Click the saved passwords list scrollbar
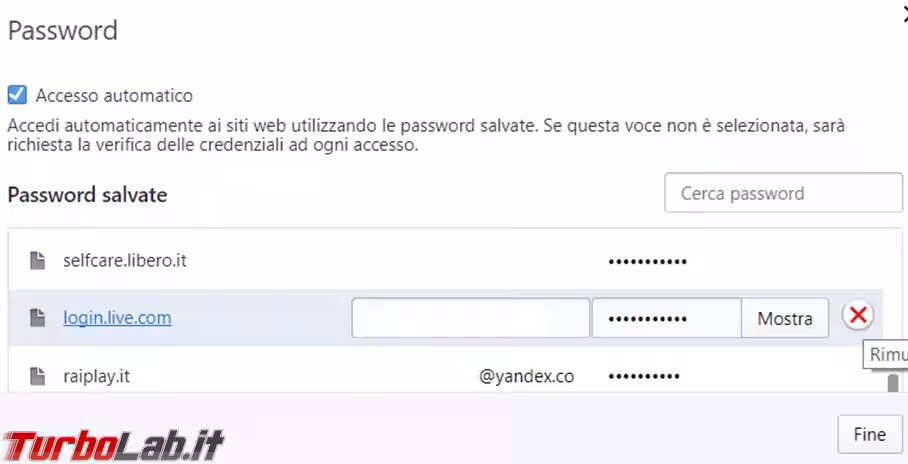Image resolution: width=908 pixels, height=464 pixels. 892,383
